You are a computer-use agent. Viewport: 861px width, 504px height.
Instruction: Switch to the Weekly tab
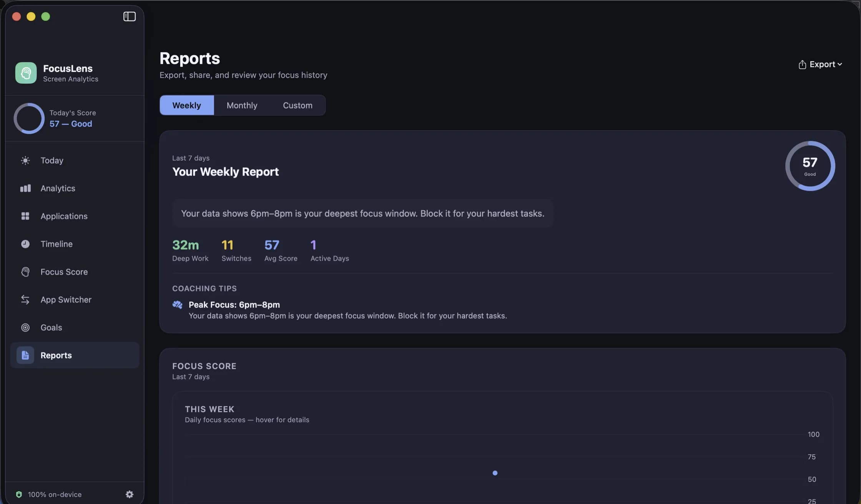click(x=186, y=105)
